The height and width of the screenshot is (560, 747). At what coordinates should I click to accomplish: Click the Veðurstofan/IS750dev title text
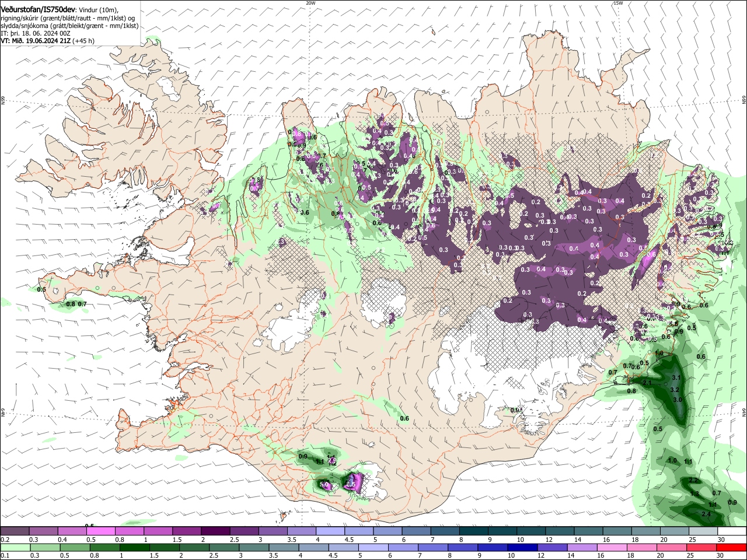pos(39,9)
